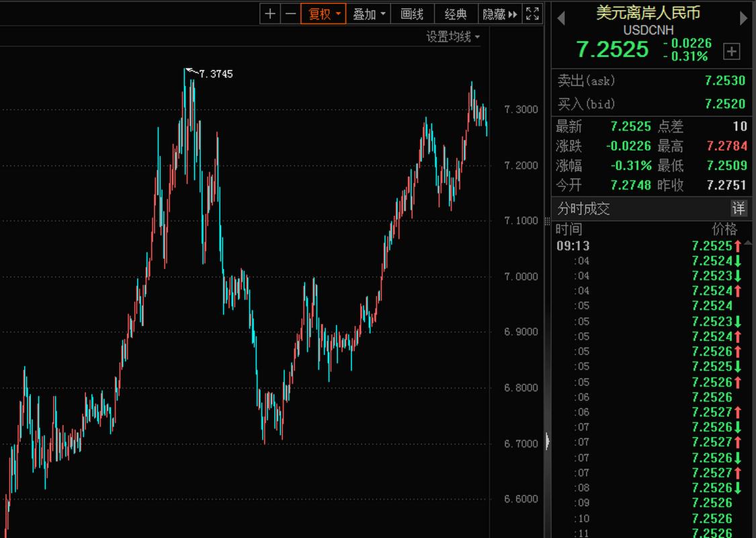This screenshot has height=538, width=756.
Task: Click the 分时成交 section header
Action: 583,208
